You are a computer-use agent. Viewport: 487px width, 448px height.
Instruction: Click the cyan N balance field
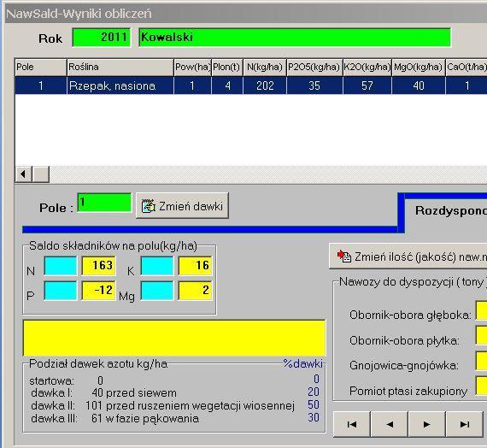tap(61, 266)
